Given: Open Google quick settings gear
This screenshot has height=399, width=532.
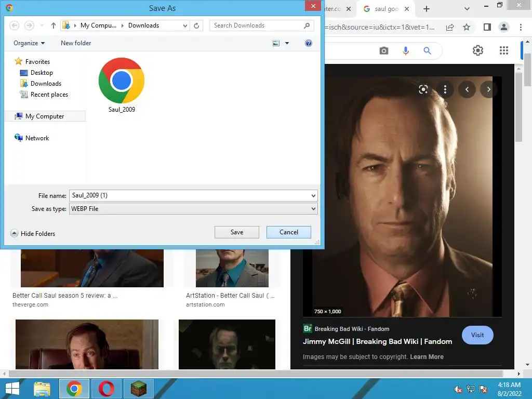Looking at the screenshot, I should [478, 50].
